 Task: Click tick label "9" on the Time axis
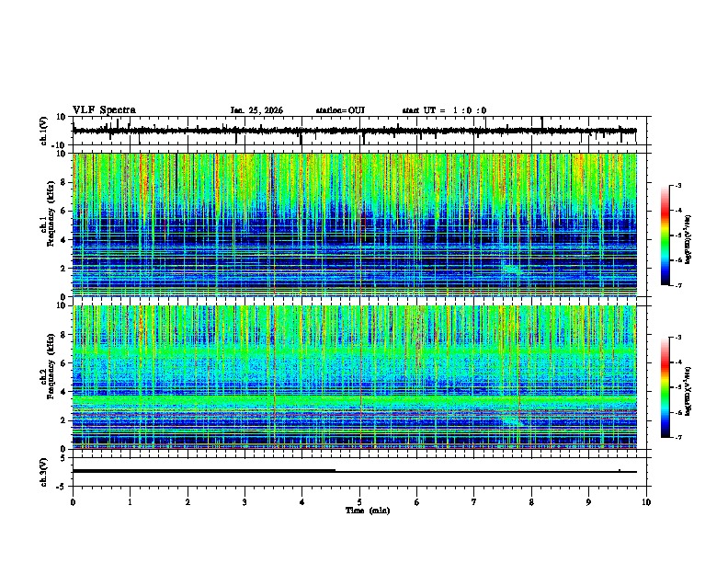[588, 502]
